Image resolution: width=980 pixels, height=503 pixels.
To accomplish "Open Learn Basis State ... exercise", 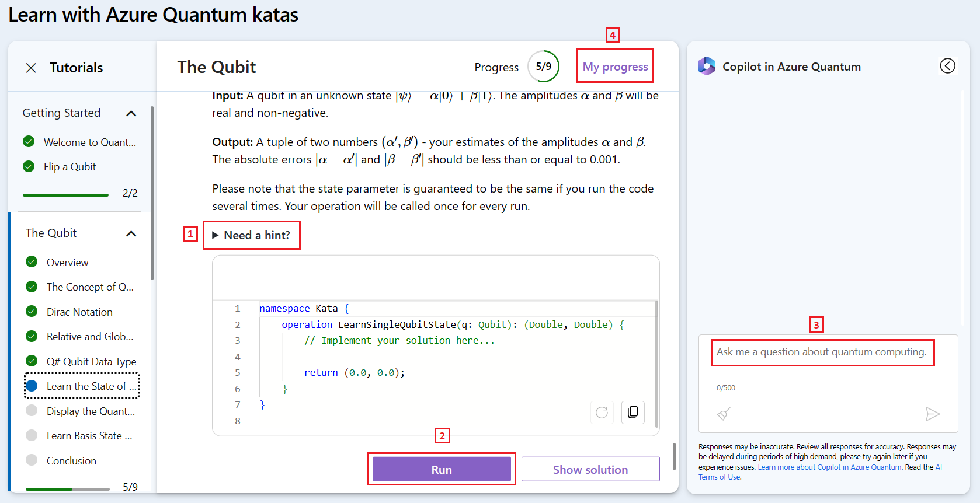I will 89,436.
